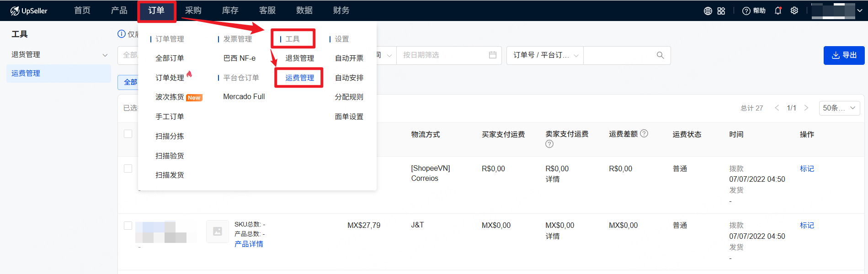Open the 50条 page size dropdown
Viewport: 868px width, 274px height.
click(x=839, y=108)
